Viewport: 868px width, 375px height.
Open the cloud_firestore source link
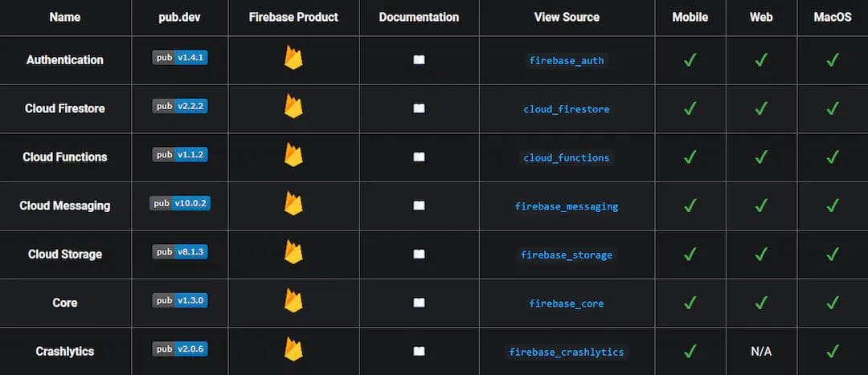[567, 109]
